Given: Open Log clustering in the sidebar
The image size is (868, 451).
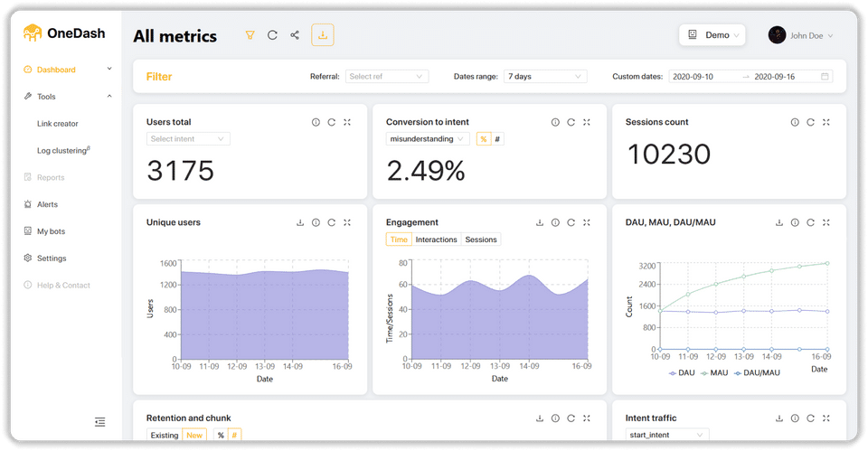Looking at the screenshot, I should coord(63,150).
